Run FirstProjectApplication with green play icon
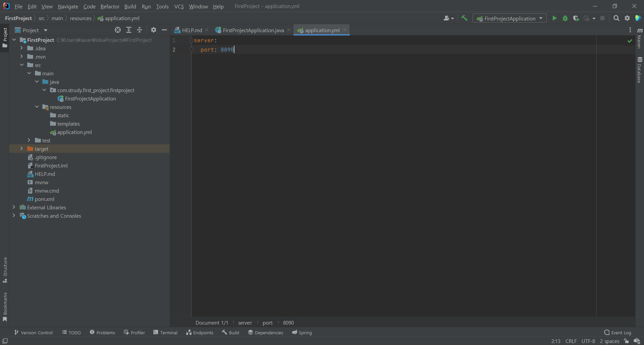 coord(554,18)
